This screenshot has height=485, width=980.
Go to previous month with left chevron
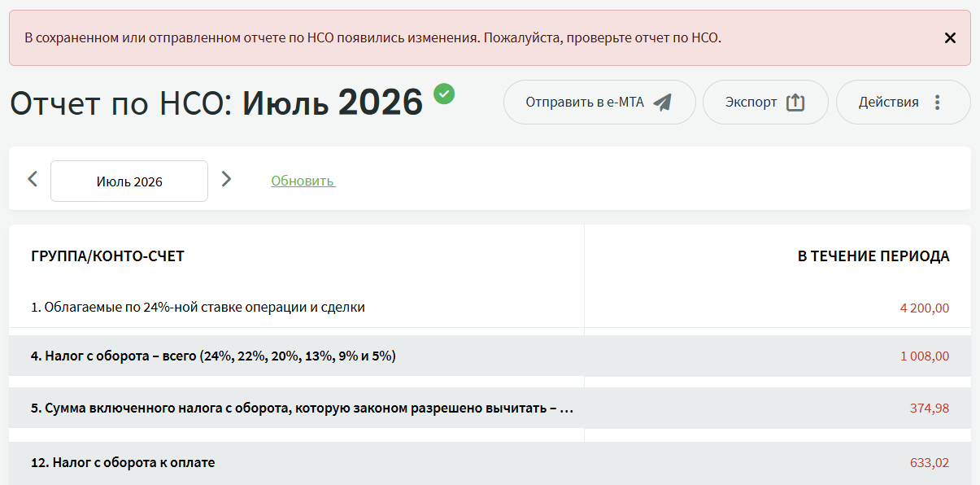click(33, 179)
